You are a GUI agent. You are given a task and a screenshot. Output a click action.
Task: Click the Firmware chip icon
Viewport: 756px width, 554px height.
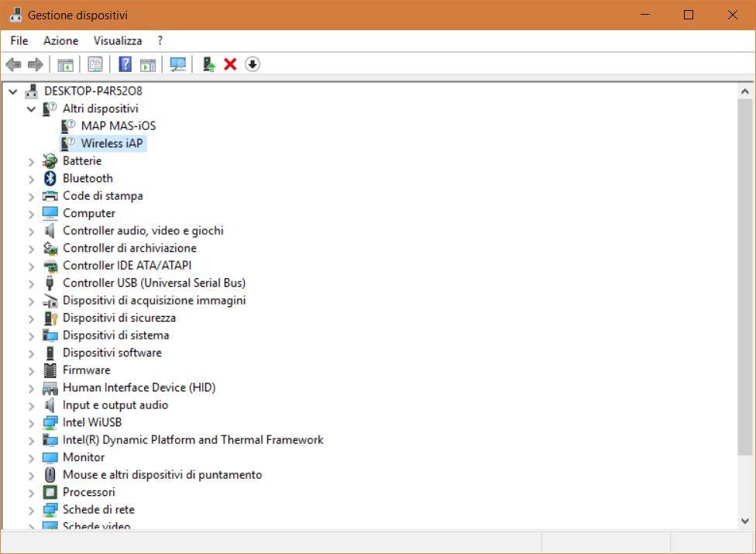50,370
